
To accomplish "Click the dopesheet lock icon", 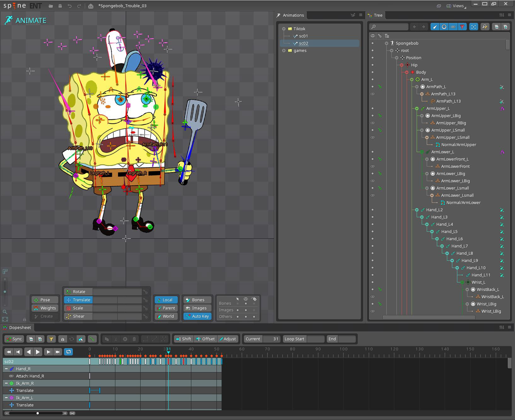I will tap(62, 339).
